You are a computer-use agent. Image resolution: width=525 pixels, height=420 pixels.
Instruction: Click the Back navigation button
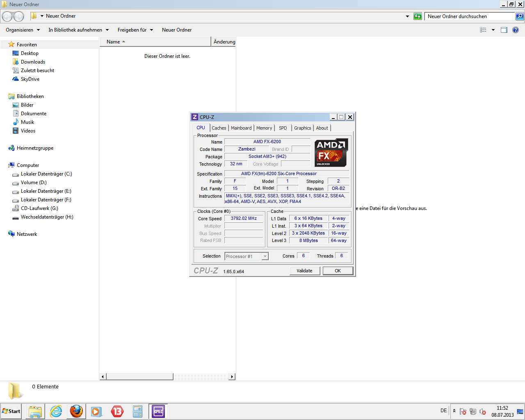[x=7, y=16]
